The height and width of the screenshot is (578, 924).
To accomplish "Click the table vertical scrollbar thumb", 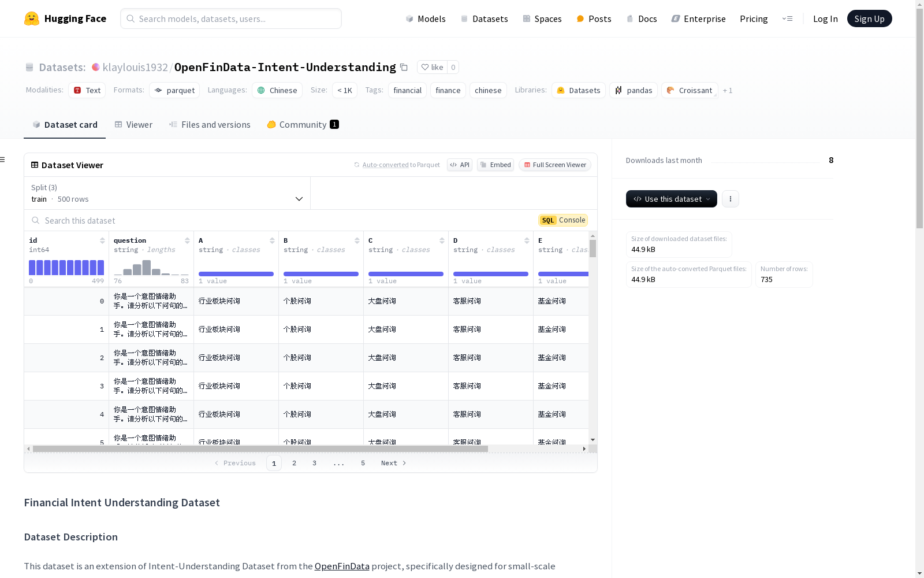I will [x=593, y=249].
